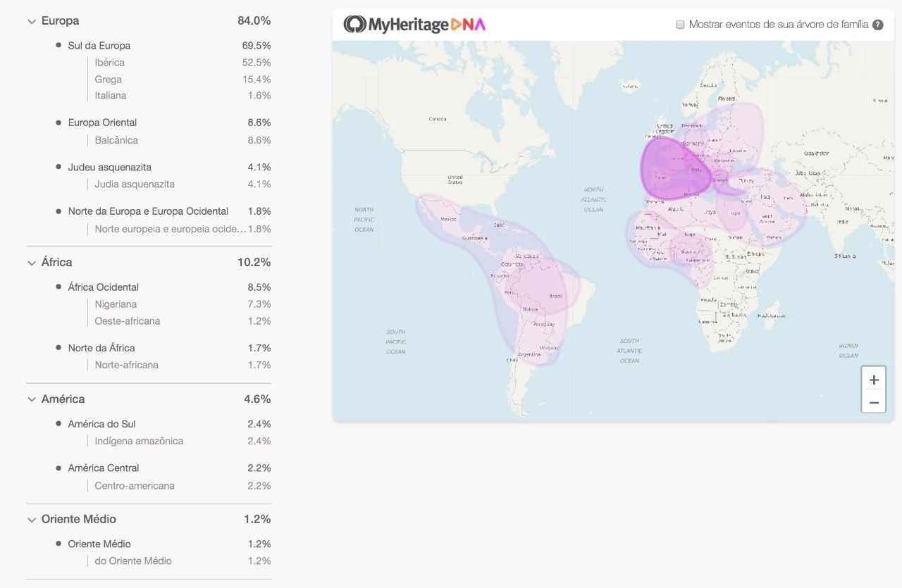902x588 pixels.
Task: Select the Grega ethnicity entry
Action: point(108,80)
